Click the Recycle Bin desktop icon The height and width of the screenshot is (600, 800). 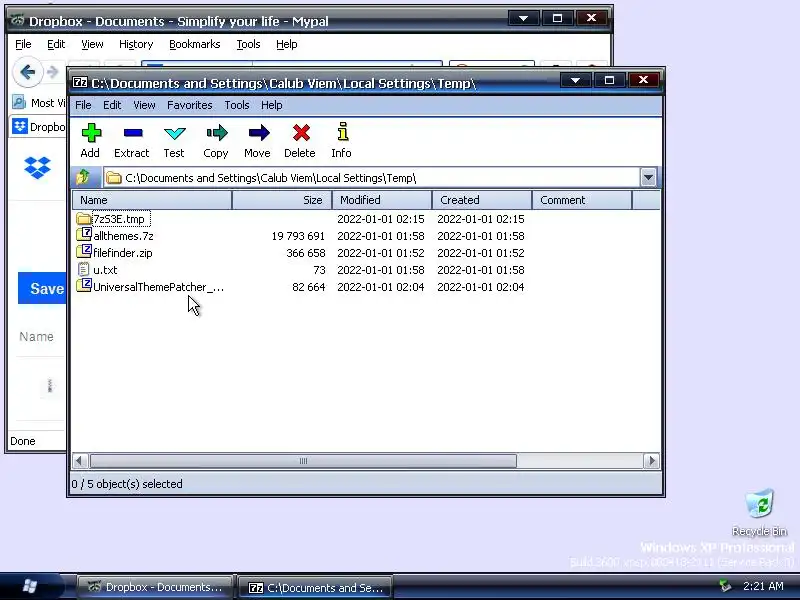pos(759,504)
